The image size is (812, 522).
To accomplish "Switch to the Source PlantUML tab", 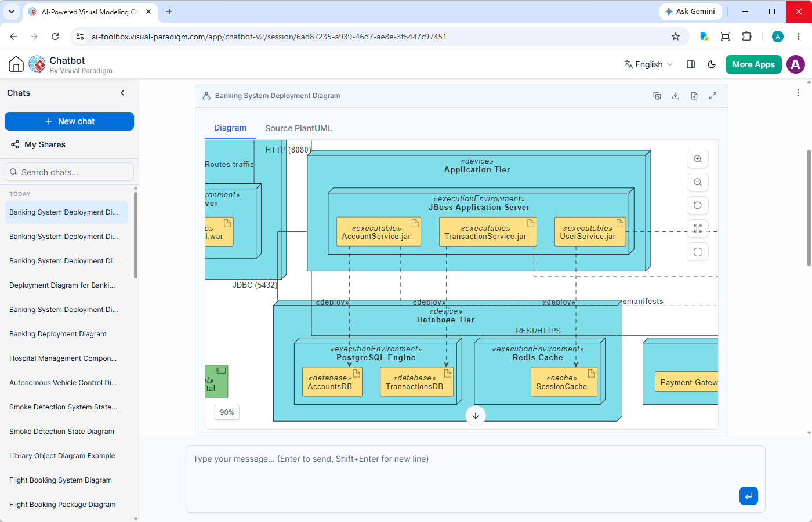I will point(299,128).
